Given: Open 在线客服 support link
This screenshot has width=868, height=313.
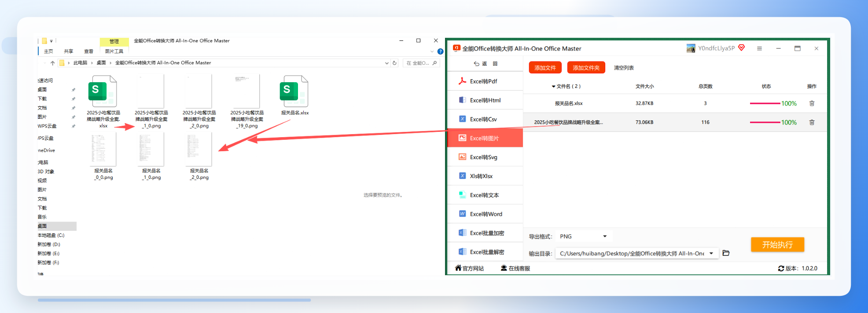Looking at the screenshot, I should [x=515, y=268].
